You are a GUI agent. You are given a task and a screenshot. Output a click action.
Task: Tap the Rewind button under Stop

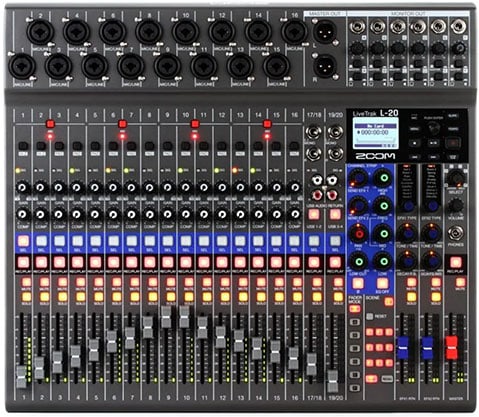coord(414,157)
